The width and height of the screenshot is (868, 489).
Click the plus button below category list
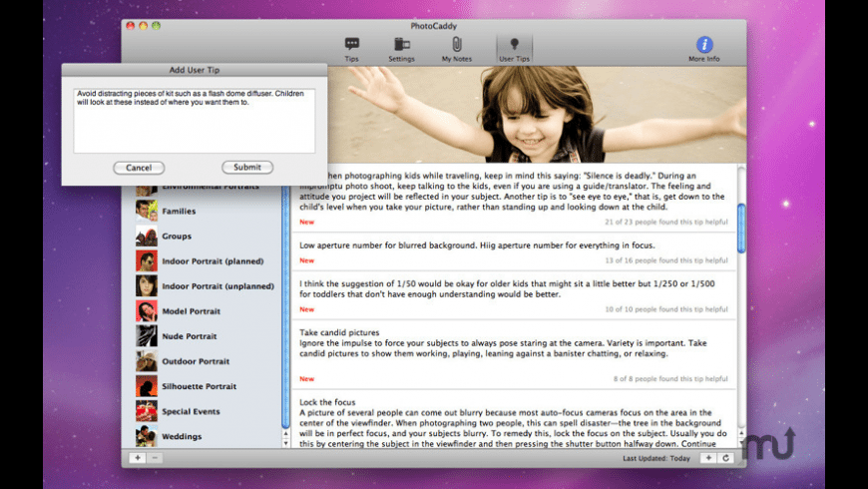click(x=138, y=458)
